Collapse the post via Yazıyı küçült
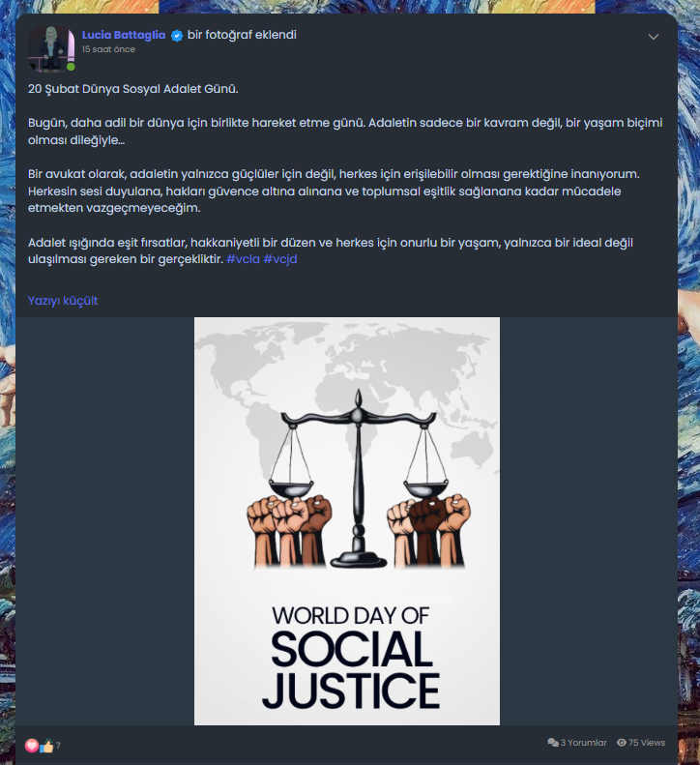Image resolution: width=700 pixels, height=765 pixels. coord(63,301)
